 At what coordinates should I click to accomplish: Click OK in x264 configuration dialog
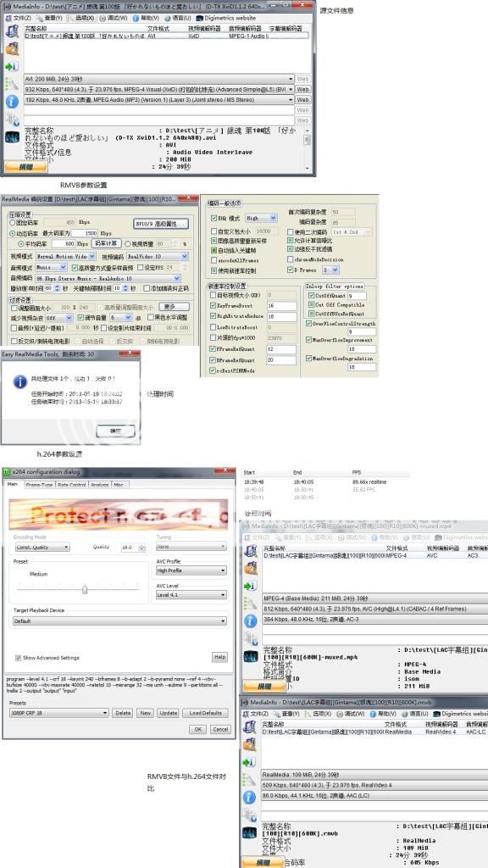pos(197,729)
